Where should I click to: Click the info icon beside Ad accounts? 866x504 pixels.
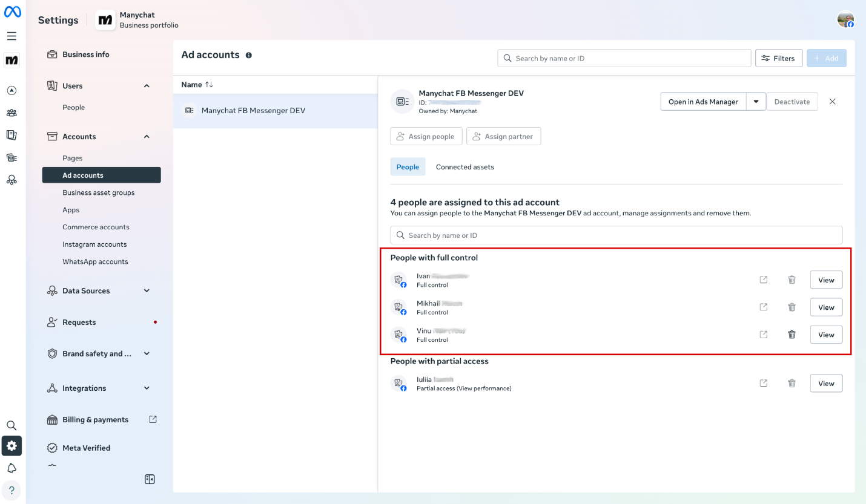click(249, 55)
